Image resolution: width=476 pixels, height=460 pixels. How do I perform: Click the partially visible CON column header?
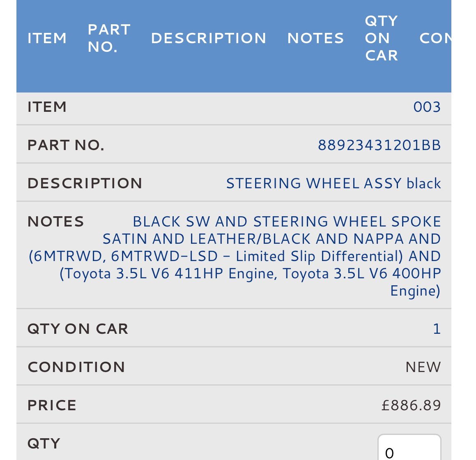435,38
